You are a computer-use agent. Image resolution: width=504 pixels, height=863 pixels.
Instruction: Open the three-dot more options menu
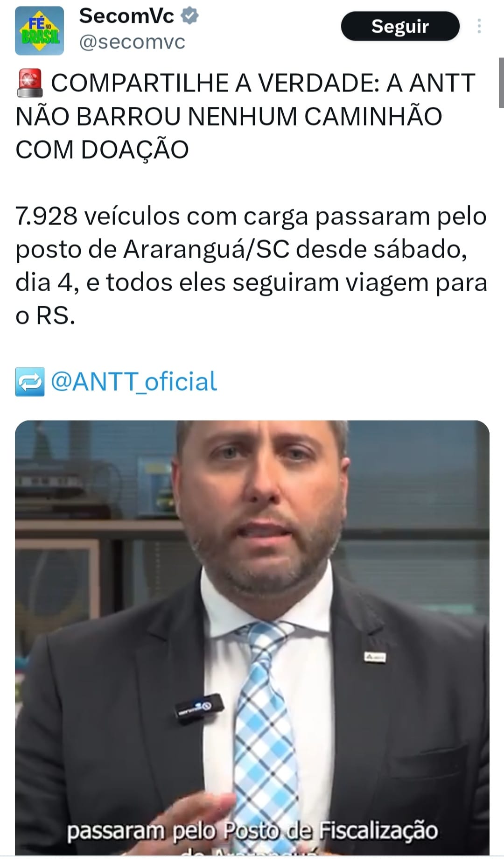479,26
